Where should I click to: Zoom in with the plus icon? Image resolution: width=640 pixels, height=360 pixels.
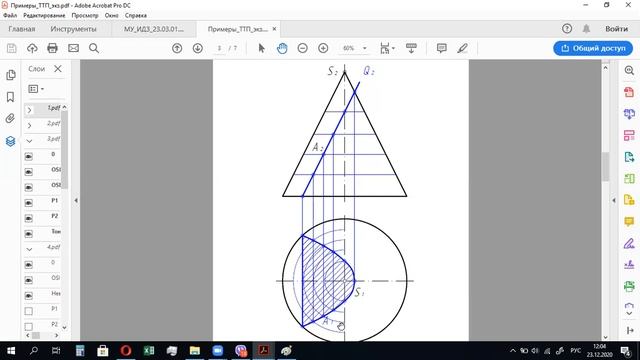pyautogui.click(x=323, y=48)
